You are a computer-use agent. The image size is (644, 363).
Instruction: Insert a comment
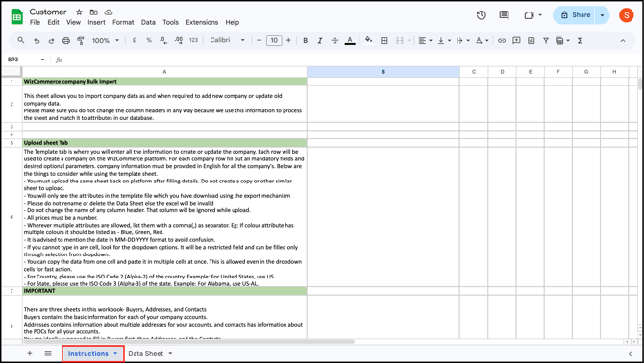[516, 40]
